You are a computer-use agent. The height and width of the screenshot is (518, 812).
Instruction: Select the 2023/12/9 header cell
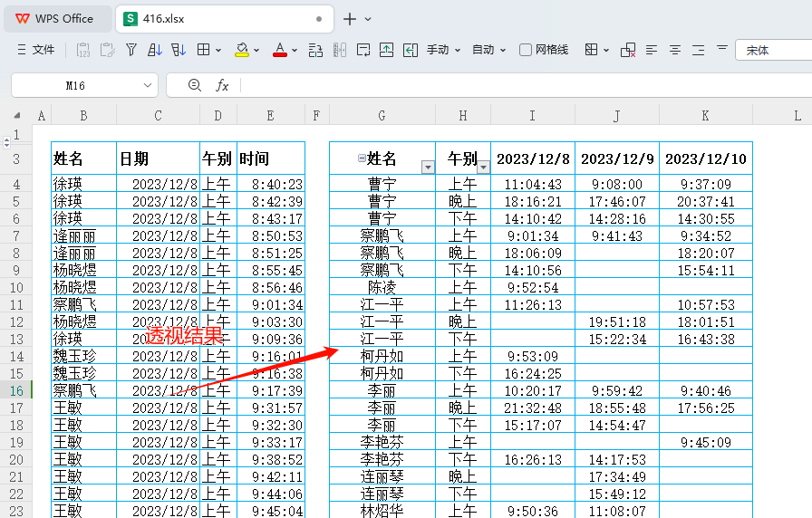pos(617,158)
